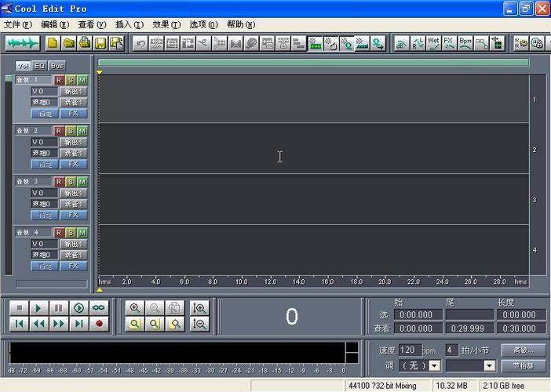Solo track 4 with S button
The width and height of the screenshot is (551, 392).
pos(71,233)
